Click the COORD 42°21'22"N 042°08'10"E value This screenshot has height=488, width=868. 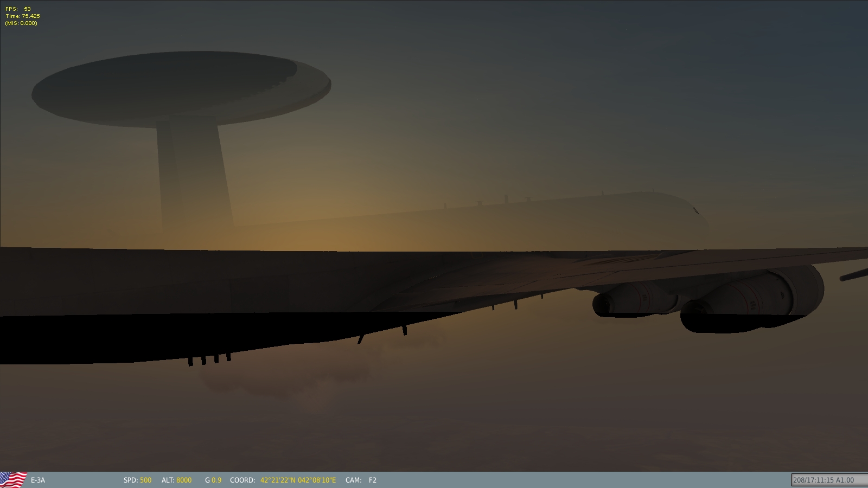click(298, 480)
